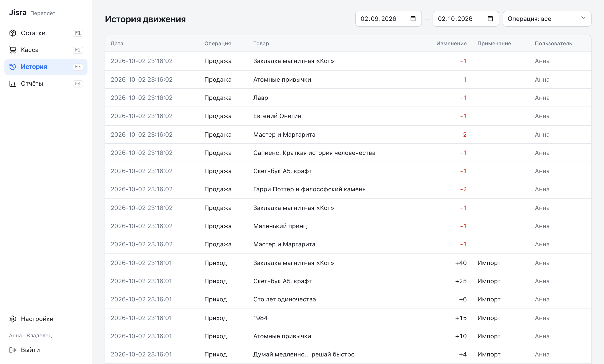Screen dimensions: 604x364
Task: Click the Товар column header
Action: (261, 44)
